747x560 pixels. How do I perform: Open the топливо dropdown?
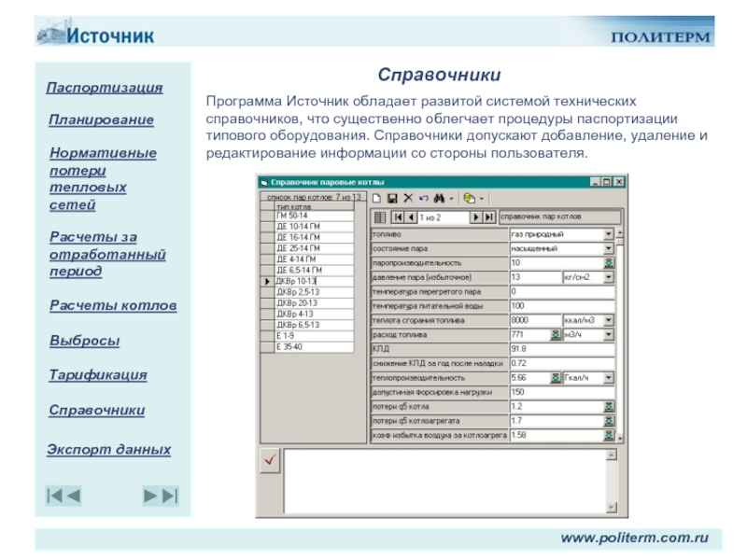click(609, 234)
